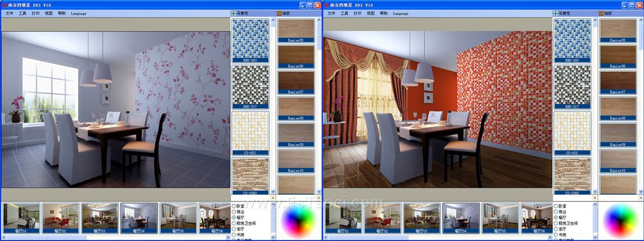Maximize the left DDS V10 window
Viewport: 644px width, 241px height.
tap(310, 4)
